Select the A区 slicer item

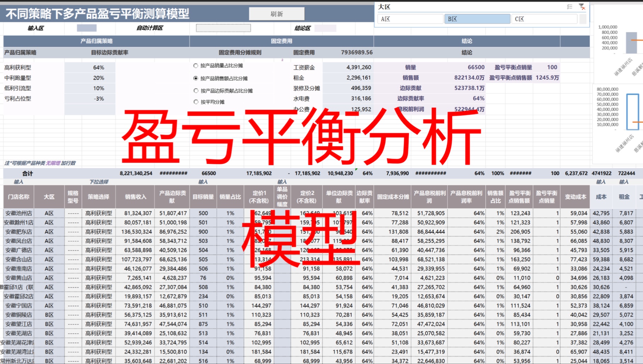tap(410, 19)
